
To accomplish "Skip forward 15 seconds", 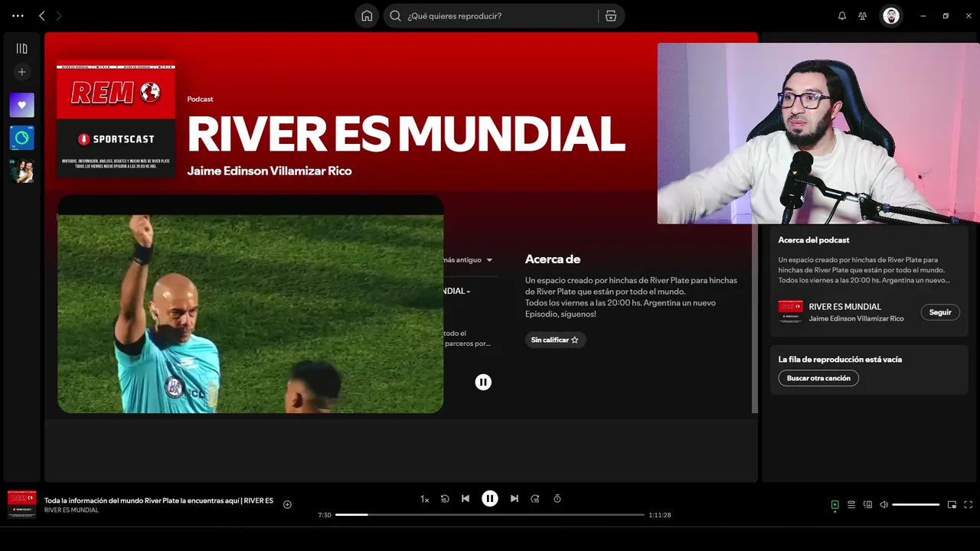I will coord(535,499).
